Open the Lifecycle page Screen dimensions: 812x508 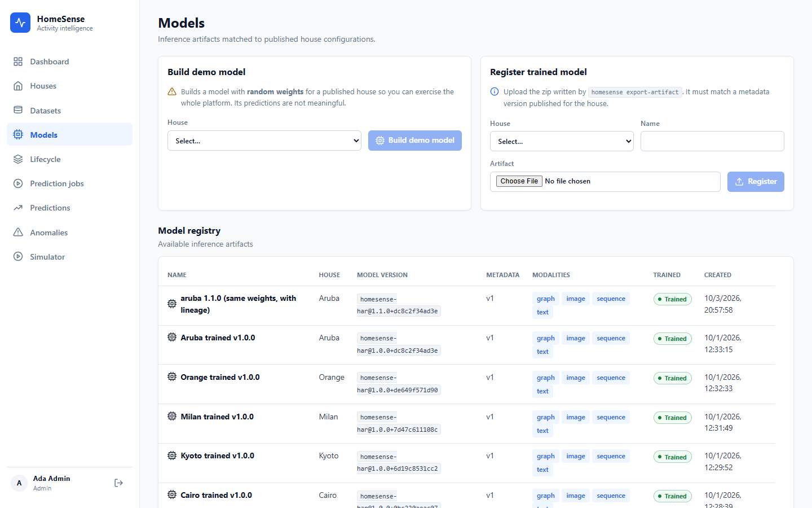70,159
